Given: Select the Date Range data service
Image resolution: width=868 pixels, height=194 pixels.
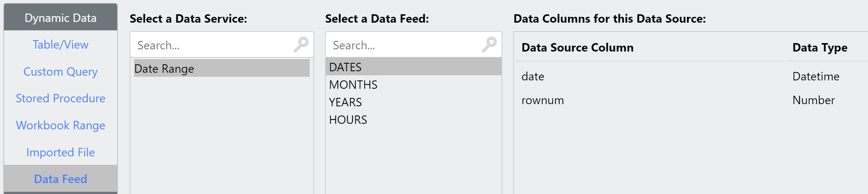Looking at the screenshot, I should click(221, 68).
